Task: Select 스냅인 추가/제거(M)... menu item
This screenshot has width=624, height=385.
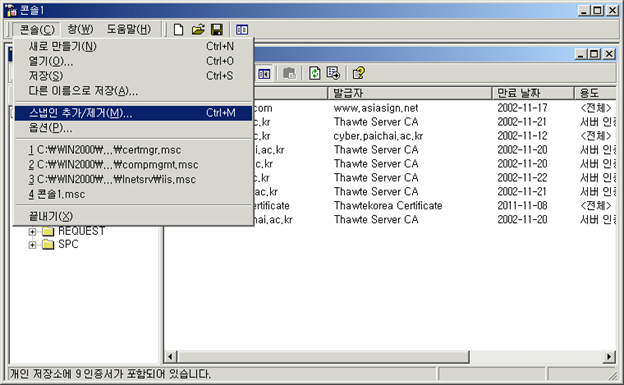Action: pyautogui.click(x=134, y=113)
